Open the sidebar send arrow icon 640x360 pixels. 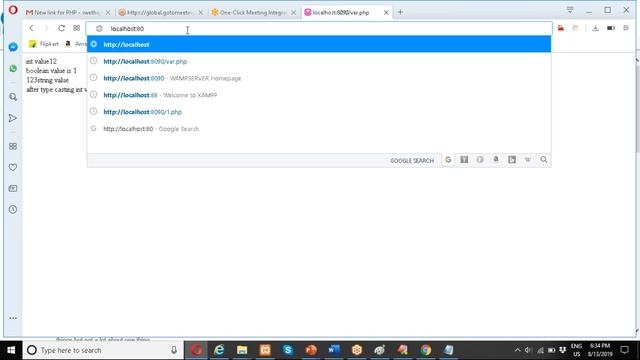(x=13, y=118)
